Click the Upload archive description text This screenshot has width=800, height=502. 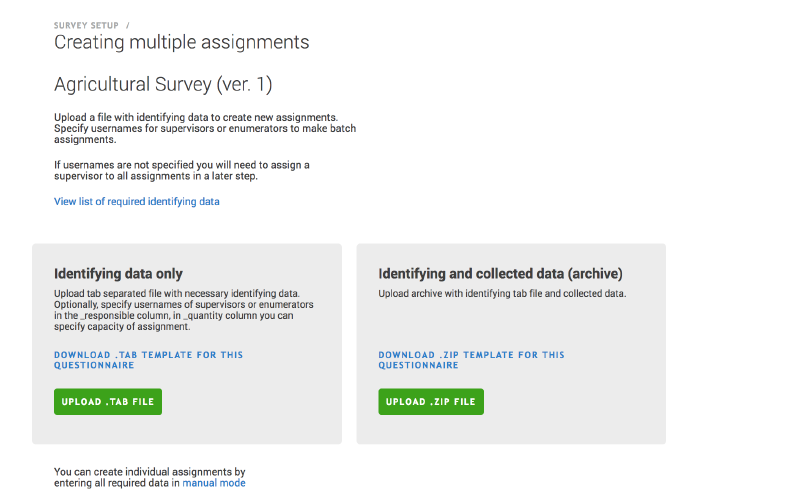point(501,294)
